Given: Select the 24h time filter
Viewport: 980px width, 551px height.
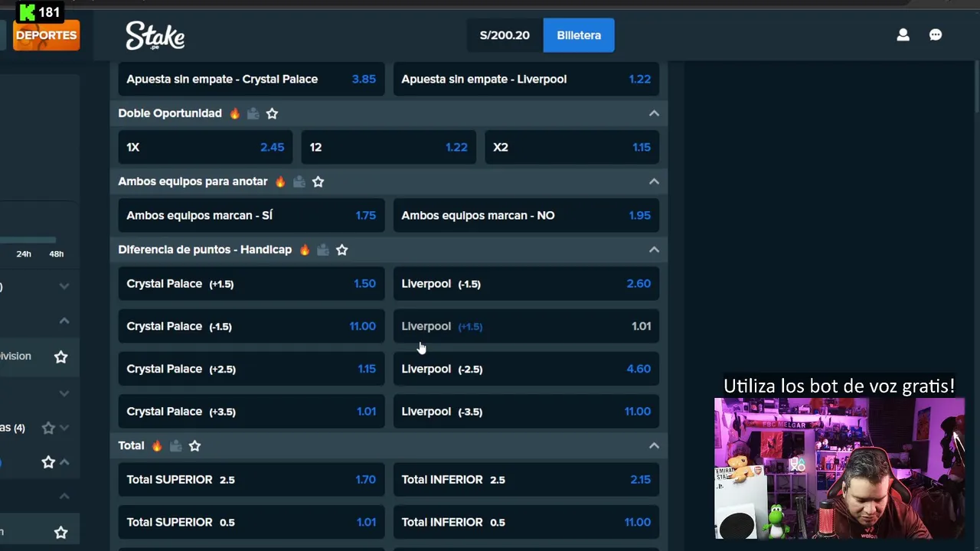Looking at the screenshot, I should (x=24, y=254).
